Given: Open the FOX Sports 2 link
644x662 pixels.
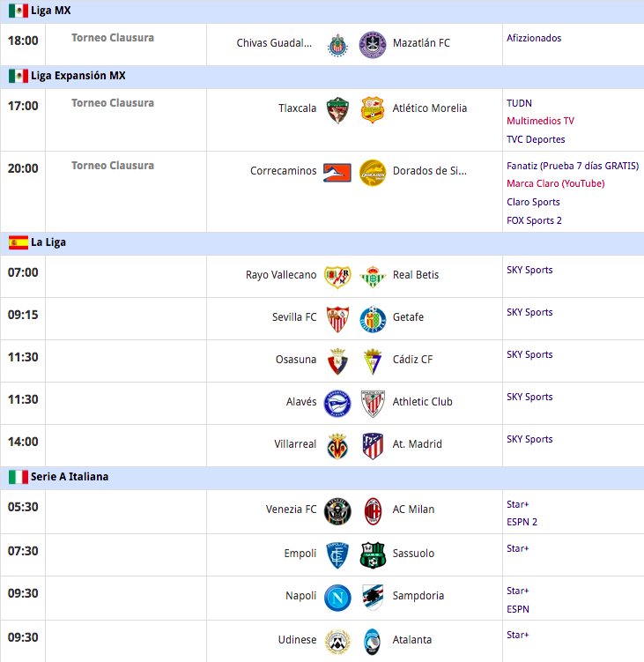Looking at the screenshot, I should click(x=534, y=220).
